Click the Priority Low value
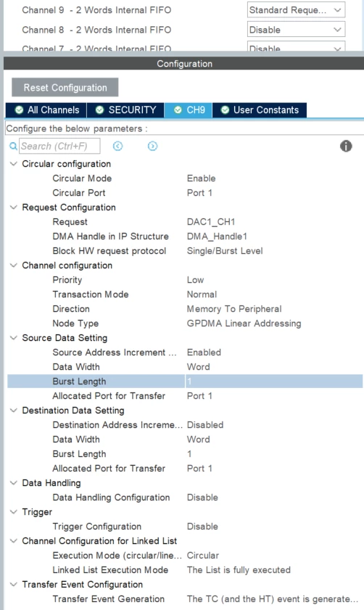Image resolution: width=364 pixels, height=610 pixels. (x=195, y=280)
